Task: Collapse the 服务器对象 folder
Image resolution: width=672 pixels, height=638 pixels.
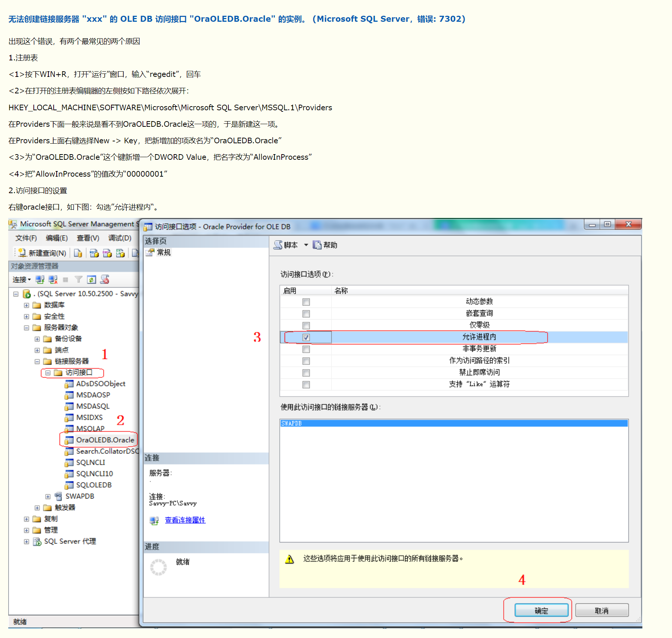Action: tap(26, 328)
